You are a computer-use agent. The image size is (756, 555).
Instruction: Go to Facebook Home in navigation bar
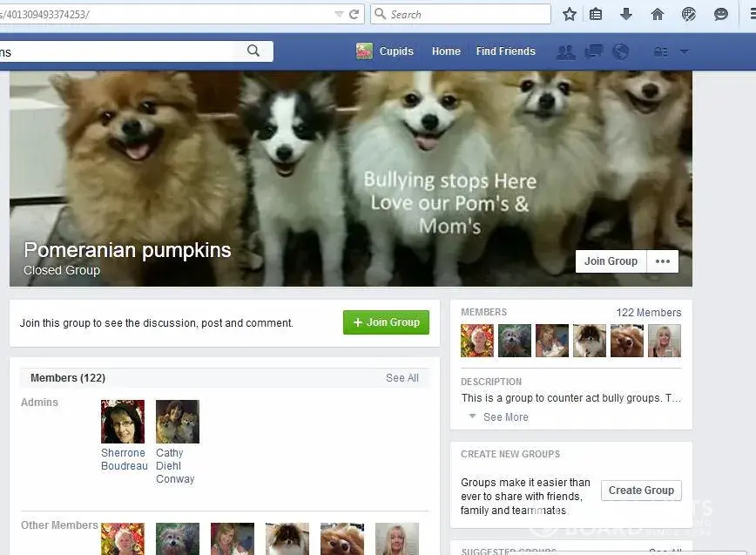(x=446, y=51)
